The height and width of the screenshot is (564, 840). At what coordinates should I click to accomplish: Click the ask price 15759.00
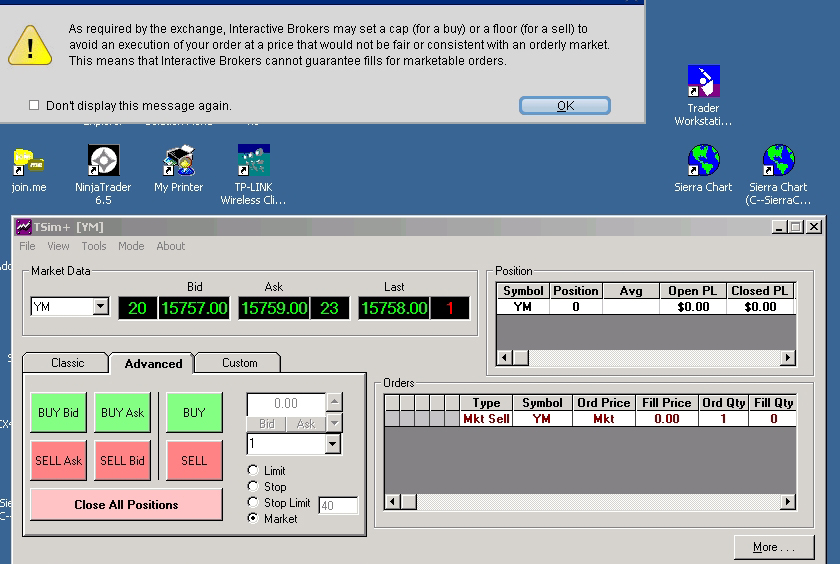tap(274, 308)
